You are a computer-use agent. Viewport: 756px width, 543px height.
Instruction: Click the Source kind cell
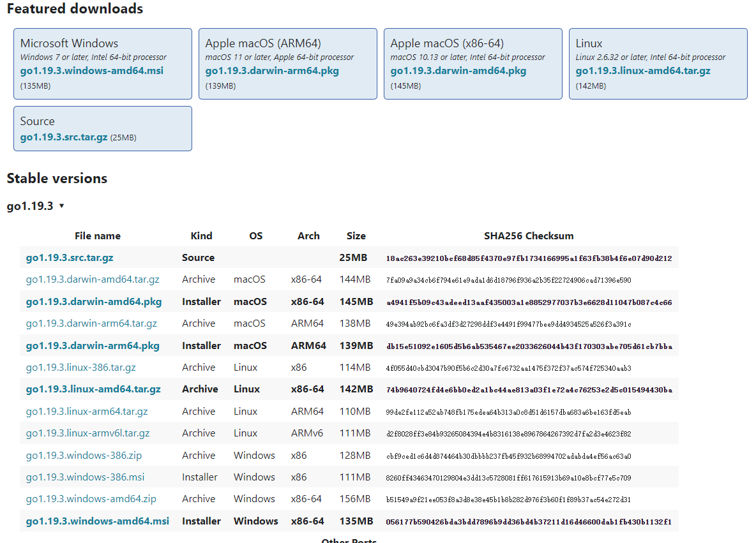[x=198, y=258]
